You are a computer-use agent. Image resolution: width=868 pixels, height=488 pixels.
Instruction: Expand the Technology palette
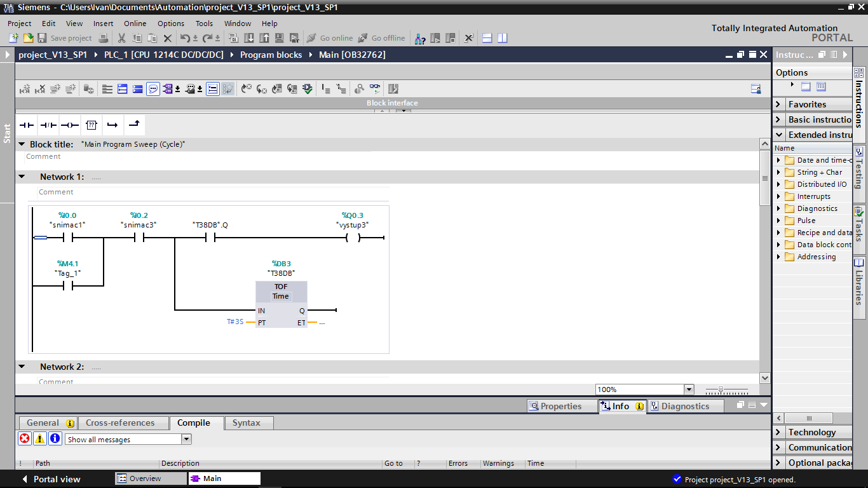click(x=780, y=432)
